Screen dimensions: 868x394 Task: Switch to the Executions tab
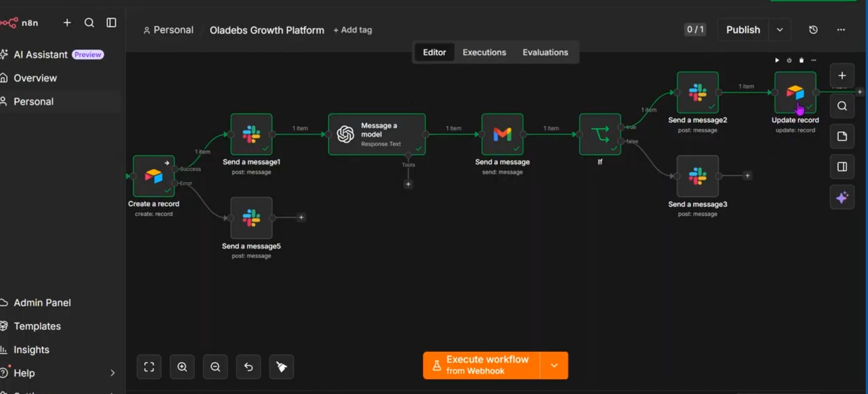[484, 52]
